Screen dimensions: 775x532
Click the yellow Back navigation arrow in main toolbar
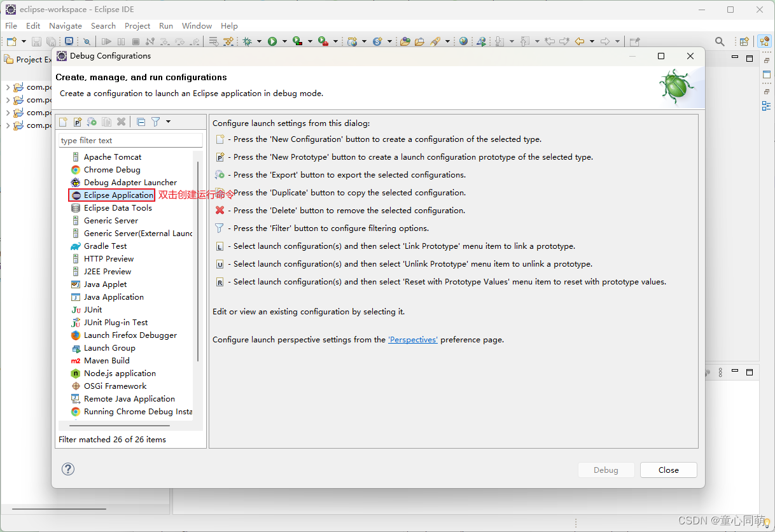[580, 41]
